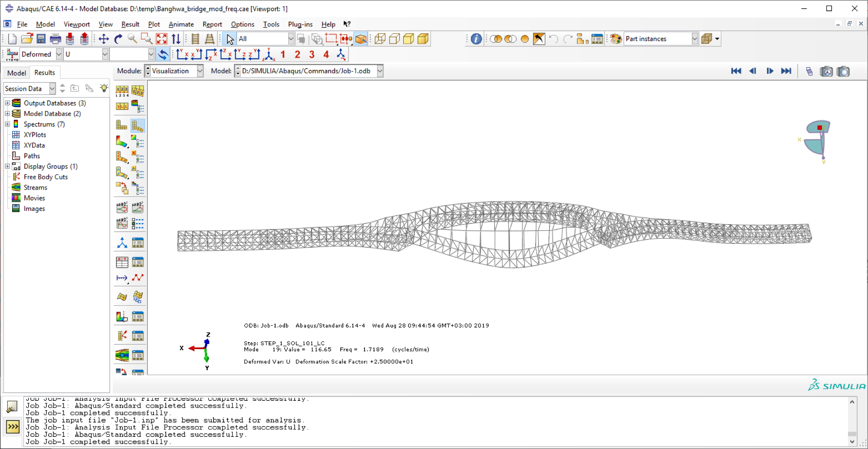Save the model database via floppy icon

pyautogui.click(x=41, y=39)
